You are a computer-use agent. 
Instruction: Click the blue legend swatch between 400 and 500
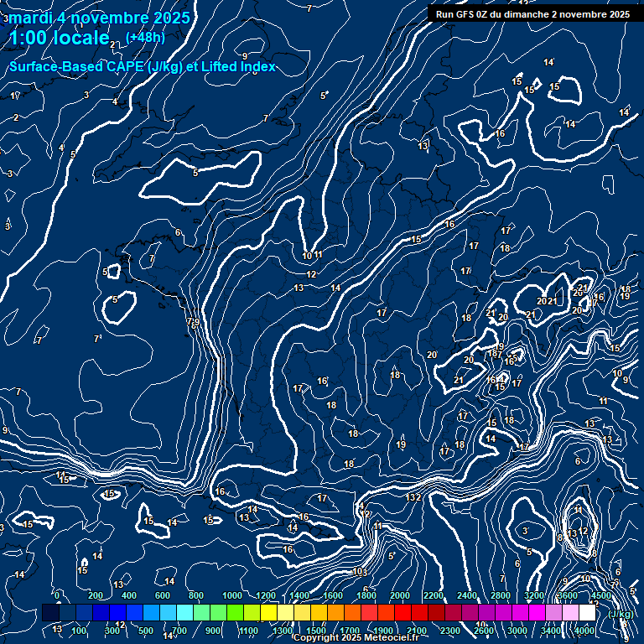click(134, 612)
